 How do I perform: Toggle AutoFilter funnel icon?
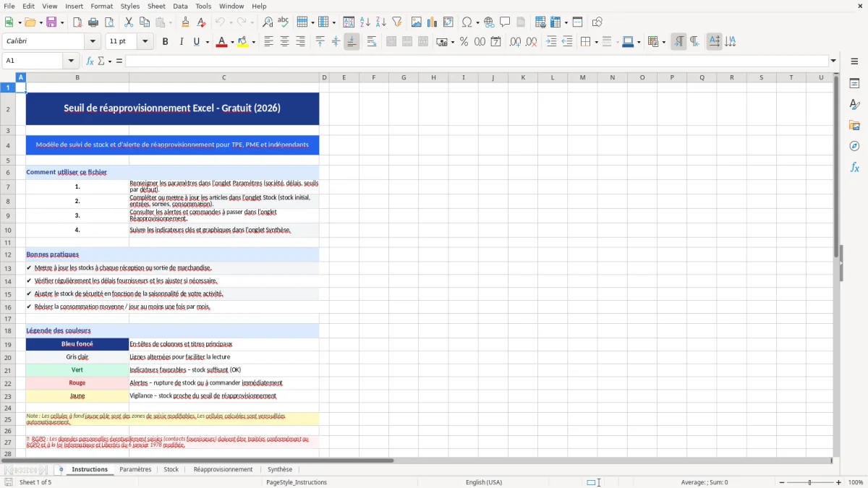(396, 22)
